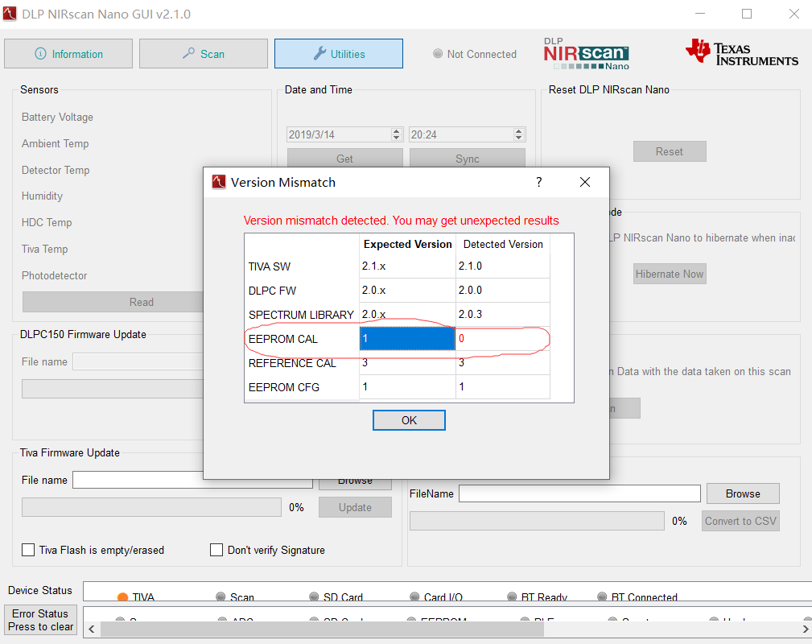Viewport: 812px width, 644px height.
Task: Click the Read sensors button
Action: click(113, 302)
